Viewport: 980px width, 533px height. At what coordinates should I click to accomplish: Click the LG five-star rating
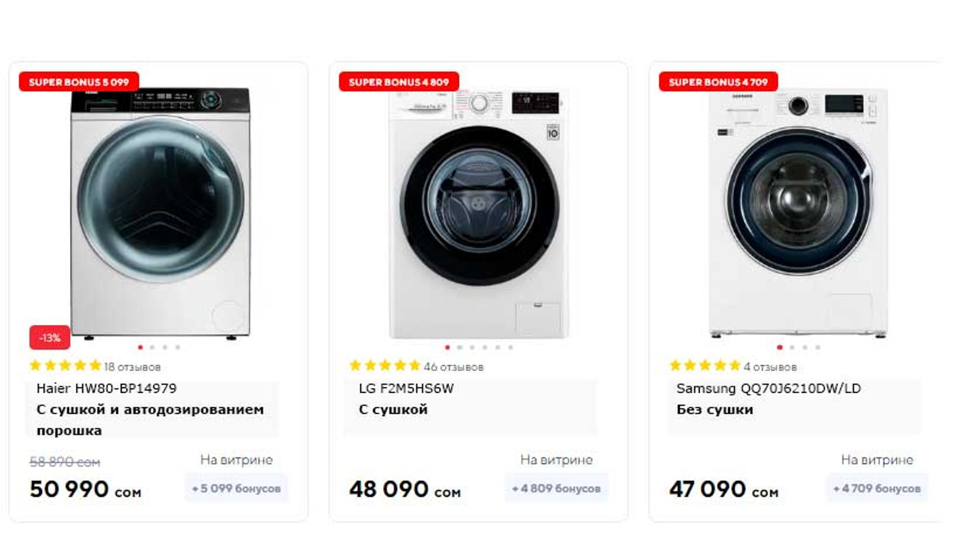385,366
